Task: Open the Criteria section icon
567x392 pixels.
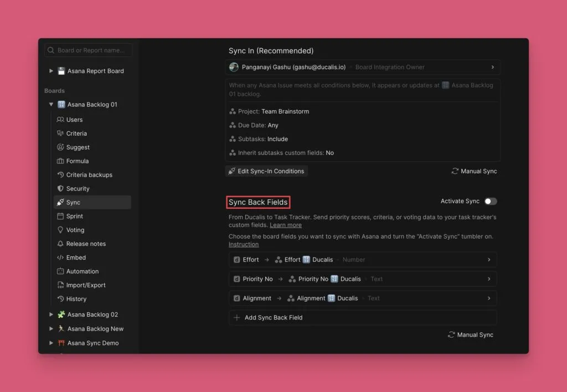Action: tap(61, 133)
